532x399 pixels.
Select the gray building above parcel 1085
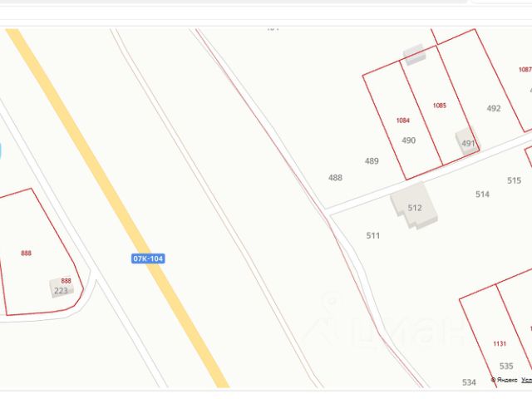tap(414, 54)
